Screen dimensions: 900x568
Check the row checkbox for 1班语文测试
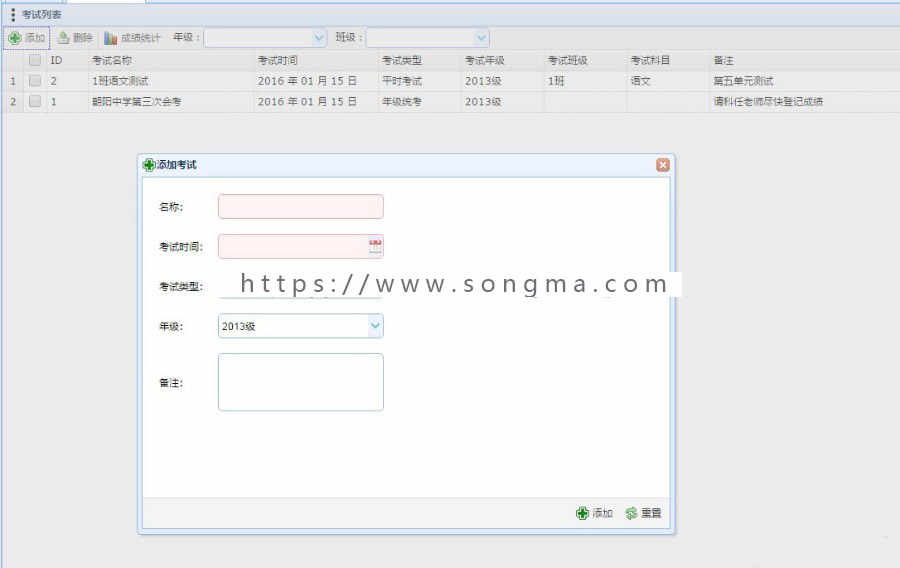point(35,81)
